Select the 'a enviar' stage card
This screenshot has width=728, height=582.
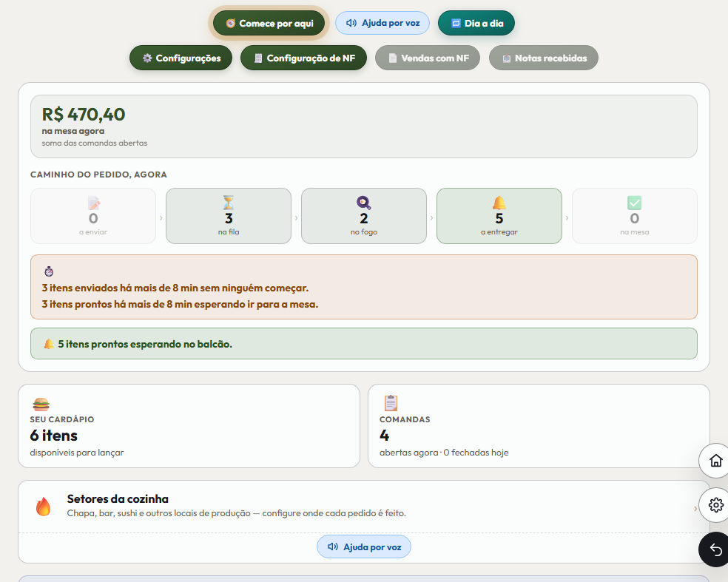(x=93, y=216)
